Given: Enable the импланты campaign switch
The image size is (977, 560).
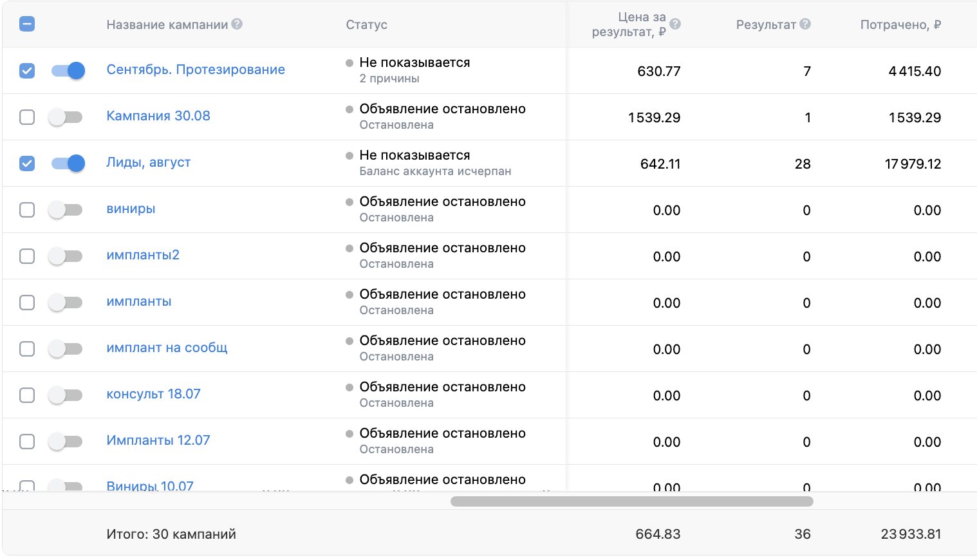Looking at the screenshot, I should click(66, 303).
